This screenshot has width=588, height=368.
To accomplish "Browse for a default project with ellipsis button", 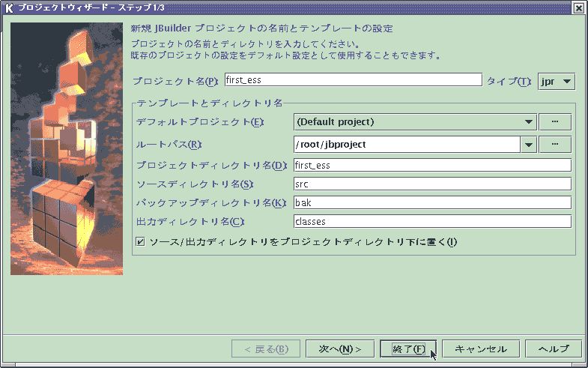I will pos(555,122).
